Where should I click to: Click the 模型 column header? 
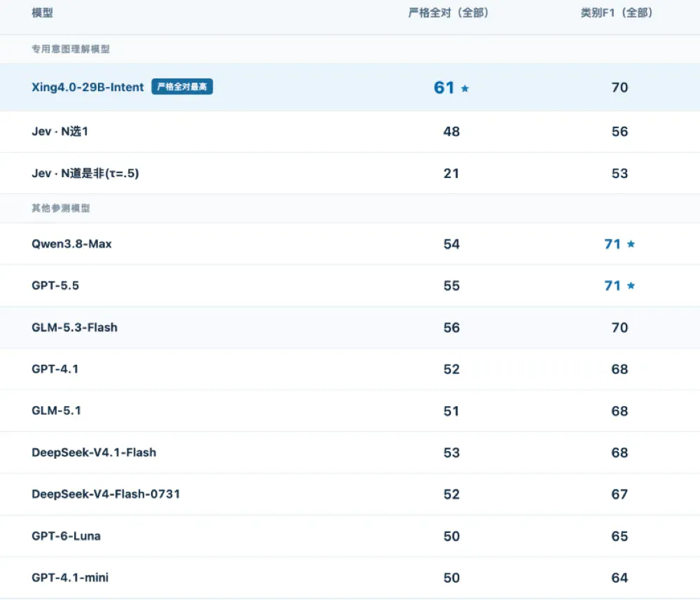(43, 13)
